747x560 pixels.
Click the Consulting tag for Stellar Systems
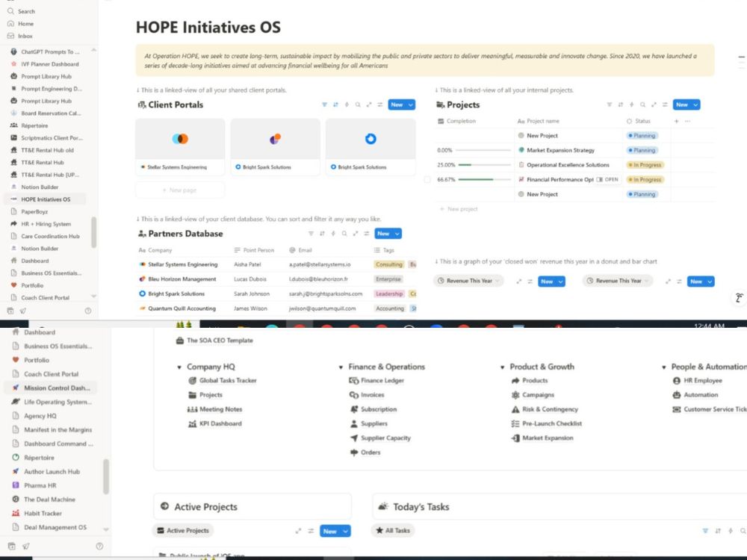point(388,264)
